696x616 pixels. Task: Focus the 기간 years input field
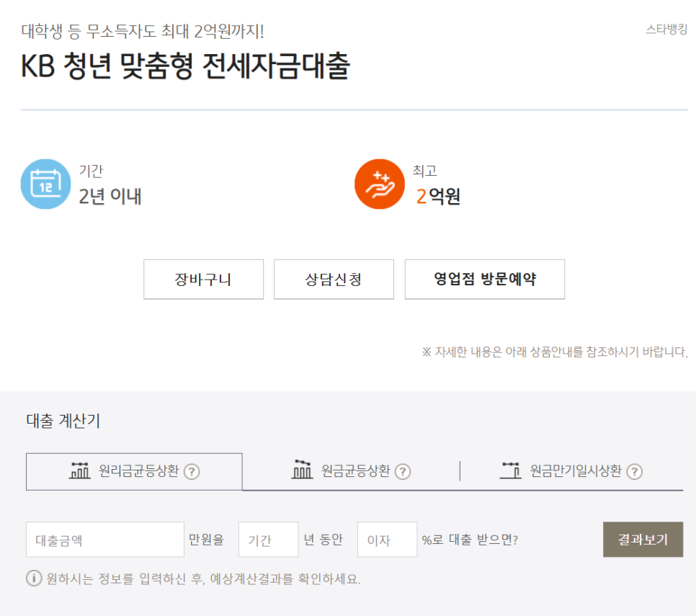tap(269, 539)
